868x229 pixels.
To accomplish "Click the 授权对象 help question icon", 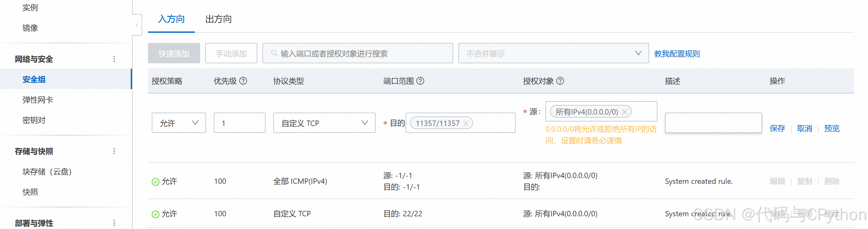I will tap(560, 81).
